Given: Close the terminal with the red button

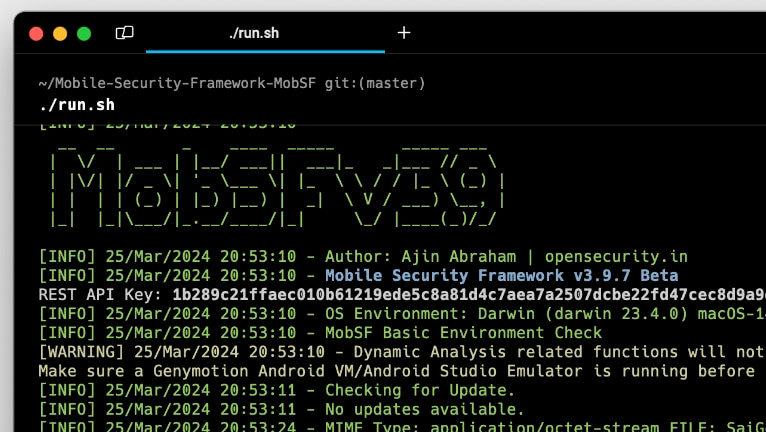Looking at the screenshot, I should (x=36, y=34).
